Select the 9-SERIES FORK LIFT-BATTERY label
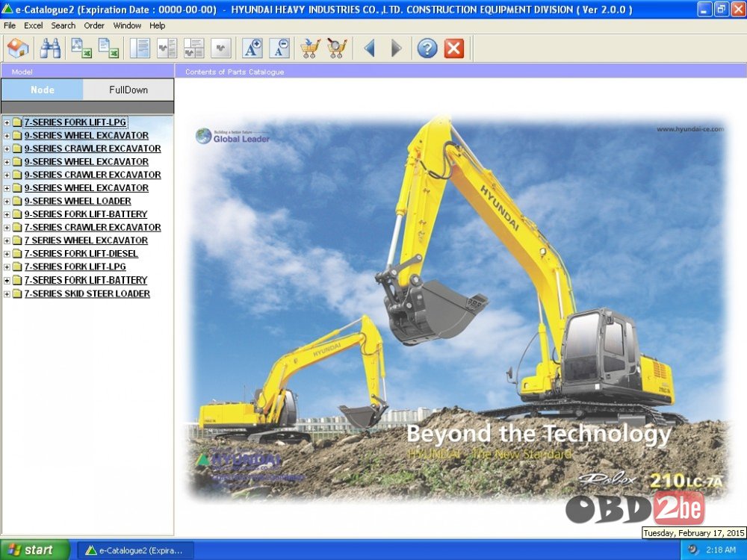The image size is (747, 560). point(86,214)
